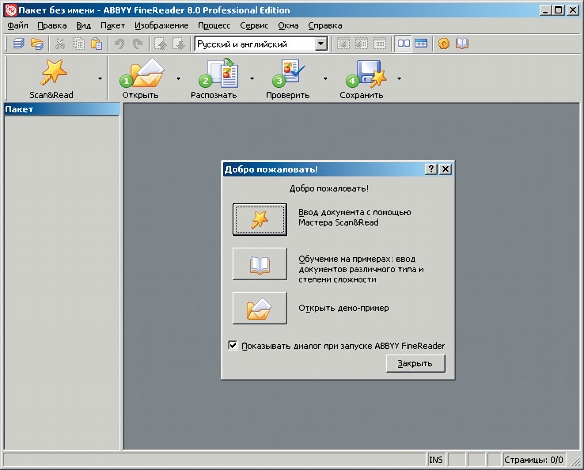Image resolution: width=584 pixels, height=470 pixels.
Task: Click the Redo arrow icon
Action: click(138, 44)
